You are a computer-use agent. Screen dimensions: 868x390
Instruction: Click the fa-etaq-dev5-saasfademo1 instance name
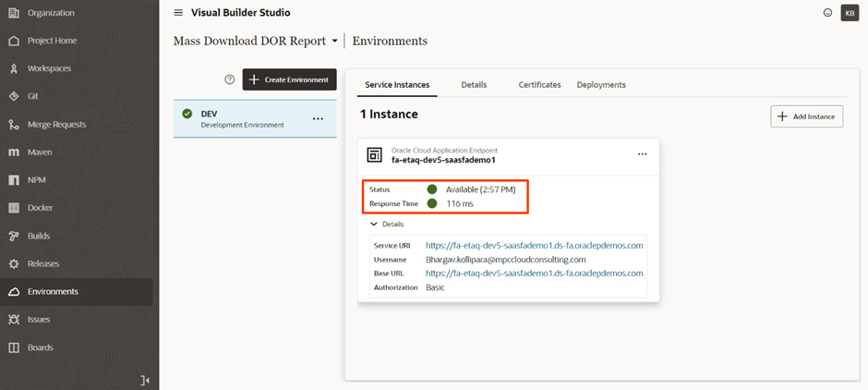click(443, 160)
